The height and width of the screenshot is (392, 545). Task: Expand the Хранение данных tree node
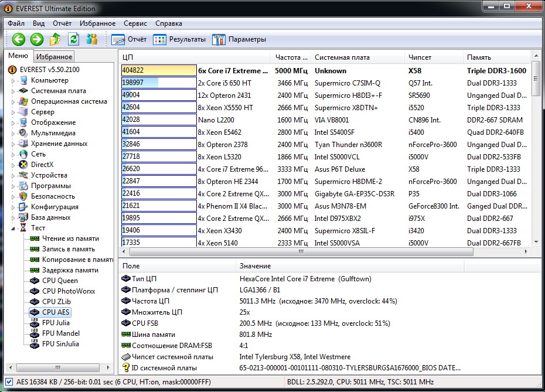coord(13,144)
